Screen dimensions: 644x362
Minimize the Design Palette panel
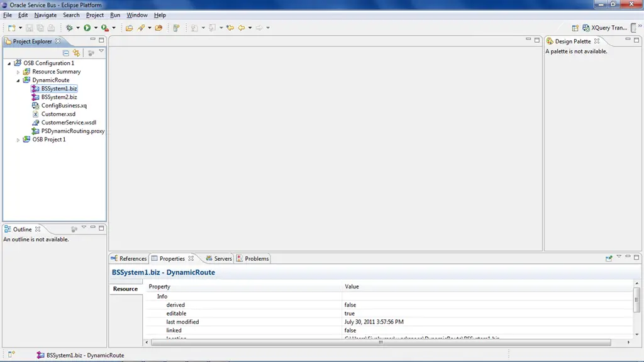coord(628,39)
